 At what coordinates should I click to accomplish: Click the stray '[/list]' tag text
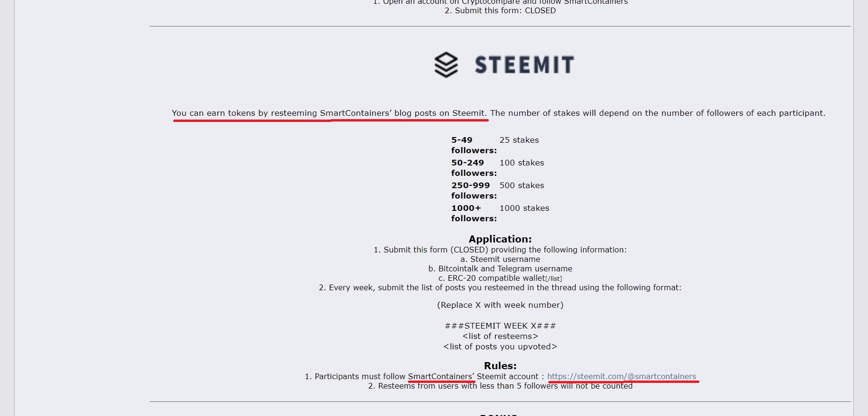coord(553,279)
